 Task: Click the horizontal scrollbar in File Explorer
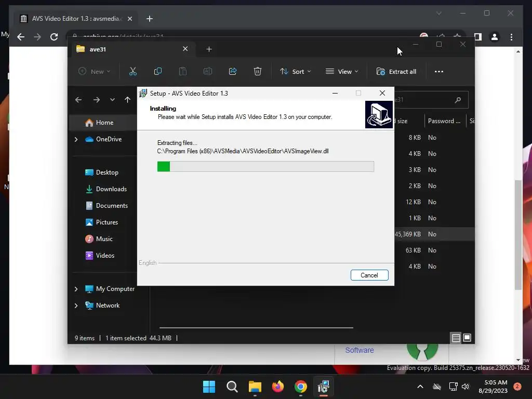coord(256,328)
